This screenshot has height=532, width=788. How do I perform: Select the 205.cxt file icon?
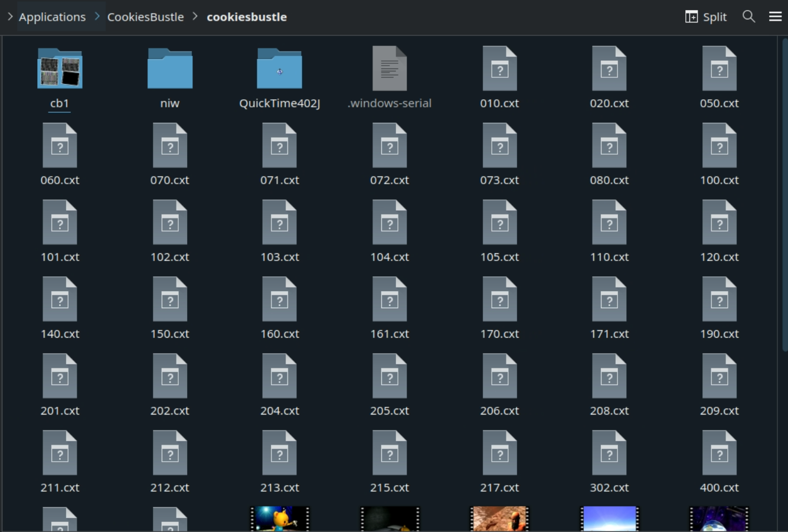click(x=390, y=376)
